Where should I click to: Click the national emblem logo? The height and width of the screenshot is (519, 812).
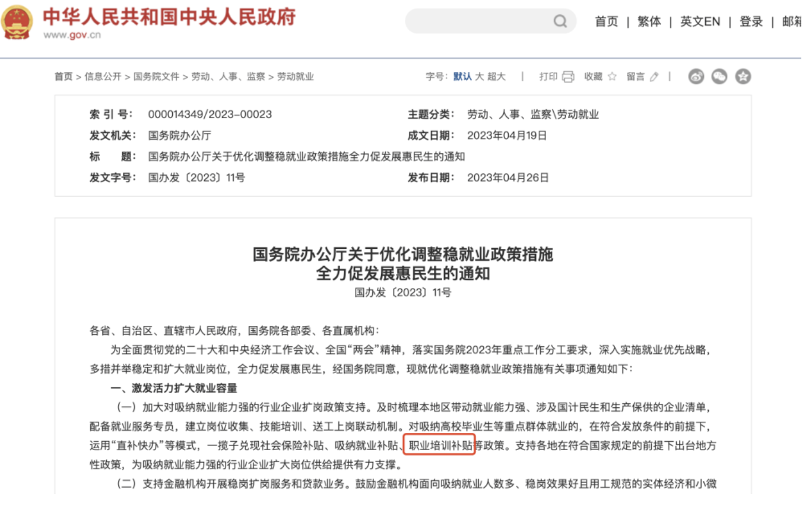[17, 22]
